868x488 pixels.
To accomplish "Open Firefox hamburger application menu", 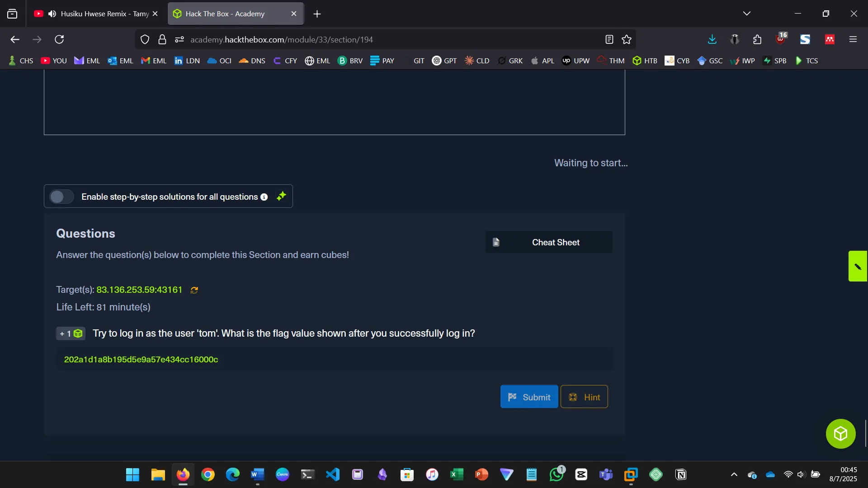I will tap(853, 40).
